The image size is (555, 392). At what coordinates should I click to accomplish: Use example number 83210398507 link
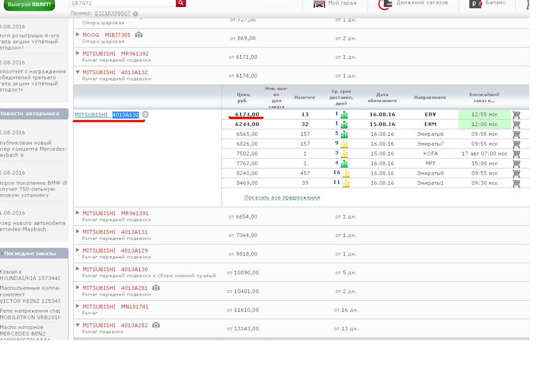(x=113, y=13)
